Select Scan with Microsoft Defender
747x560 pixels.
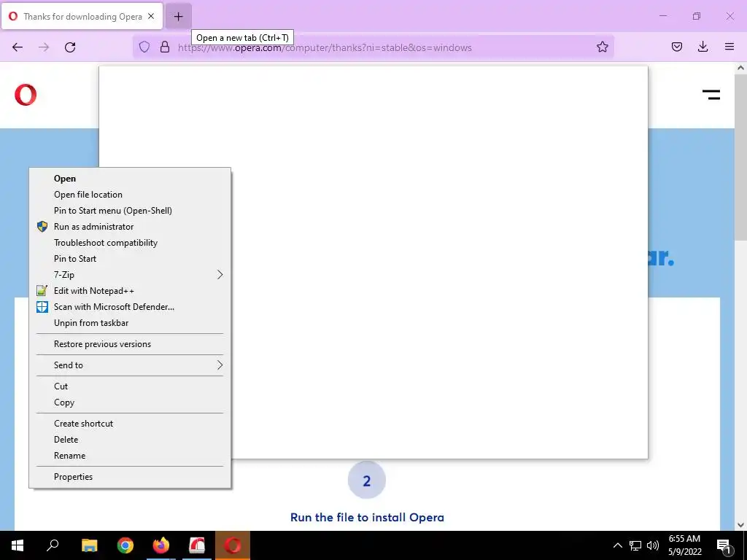pos(130,307)
